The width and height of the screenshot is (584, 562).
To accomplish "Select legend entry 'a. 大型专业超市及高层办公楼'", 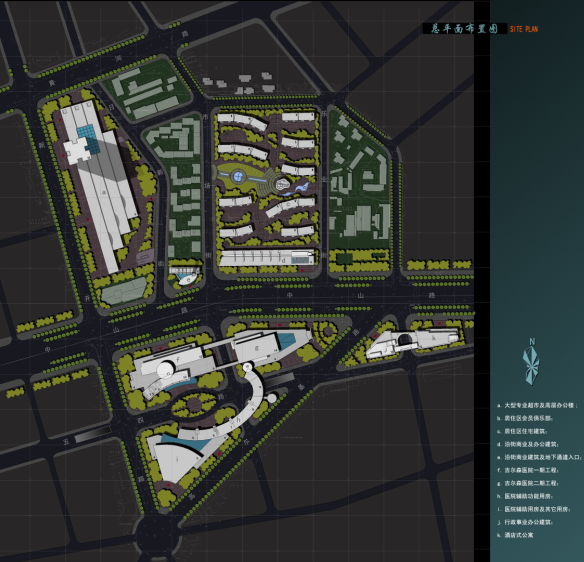I will pos(537,405).
